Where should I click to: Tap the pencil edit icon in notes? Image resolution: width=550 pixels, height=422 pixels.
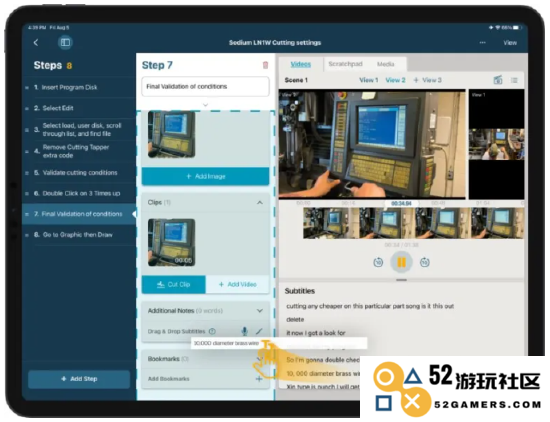pyautogui.click(x=259, y=331)
